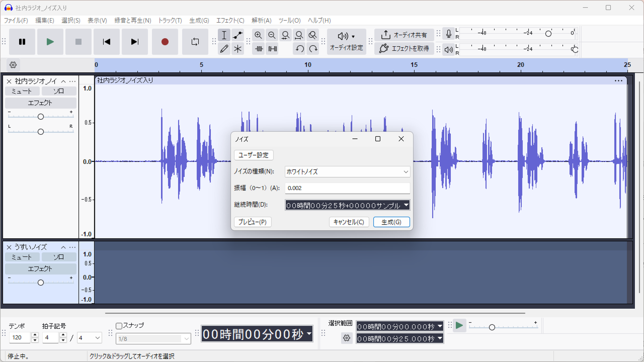Screen dimensions: 644x362
Task: Open the selection start time format dropdown
Action: tap(440, 326)
